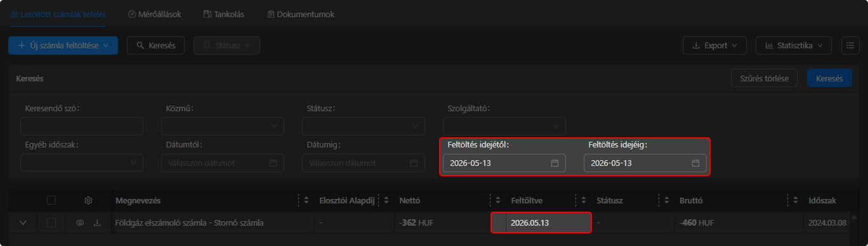Open the Státusz filter dropdown

[x=364, y=126]
